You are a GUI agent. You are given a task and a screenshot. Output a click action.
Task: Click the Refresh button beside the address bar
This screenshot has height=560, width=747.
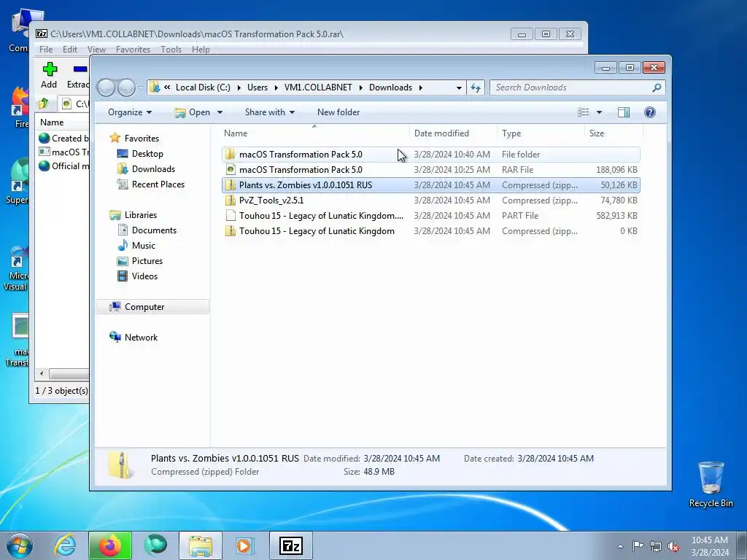pos(476,87)
